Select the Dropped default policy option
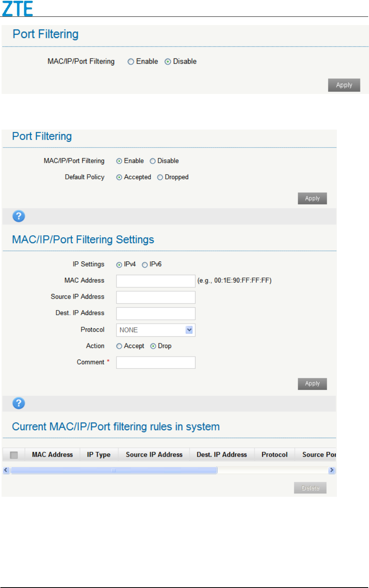The width and height of the screenshot is (369, 588). click(160, 177)
